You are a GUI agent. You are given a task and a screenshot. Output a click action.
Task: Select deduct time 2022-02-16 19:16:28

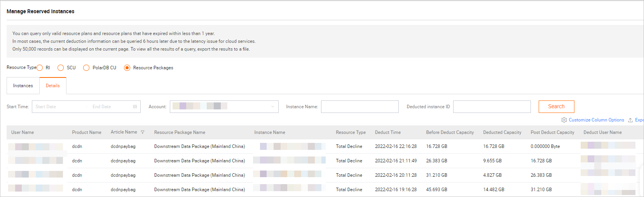(x=396, y=190)
